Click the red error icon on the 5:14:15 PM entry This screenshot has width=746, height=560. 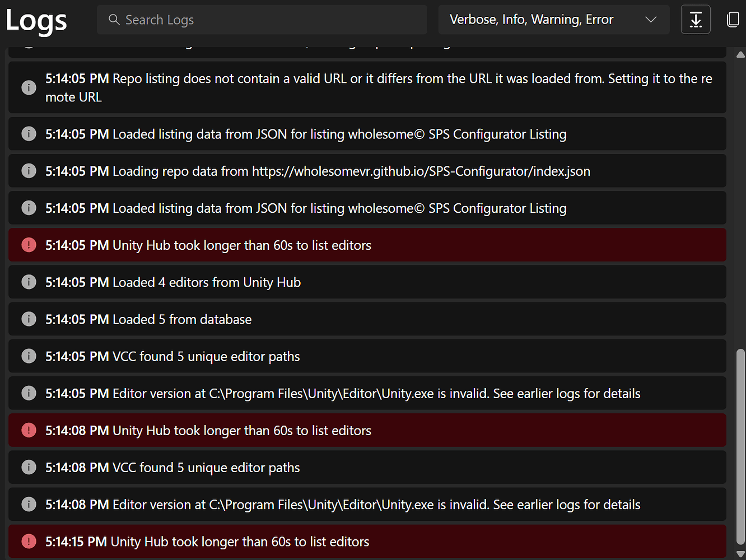(x=29, y=542)
